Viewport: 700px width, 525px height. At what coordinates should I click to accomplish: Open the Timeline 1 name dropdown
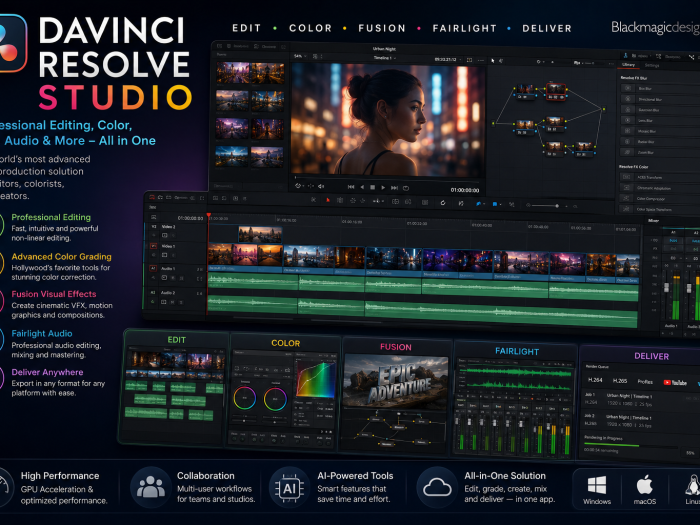click(384, 58)
